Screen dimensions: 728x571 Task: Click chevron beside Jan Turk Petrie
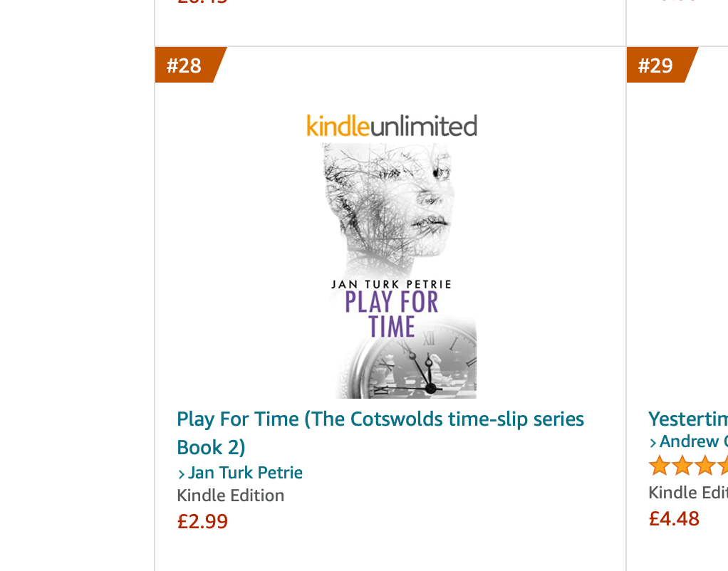[181, 473]
